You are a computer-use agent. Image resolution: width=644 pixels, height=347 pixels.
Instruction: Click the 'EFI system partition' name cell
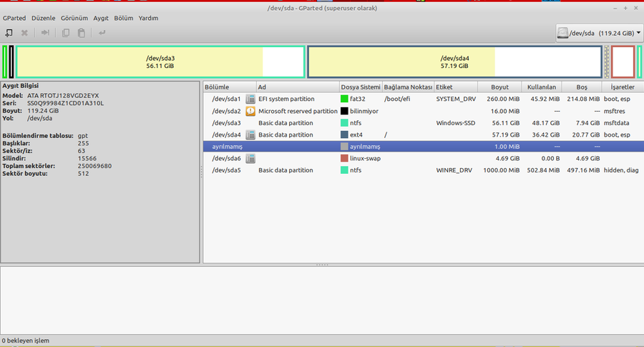(x=286, y=99)
